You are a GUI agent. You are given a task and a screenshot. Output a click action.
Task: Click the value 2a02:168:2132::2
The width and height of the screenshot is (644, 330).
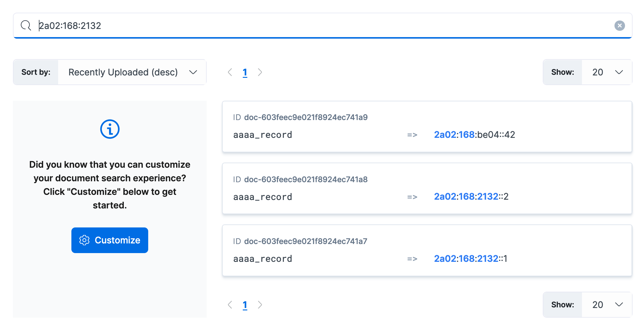471,197
